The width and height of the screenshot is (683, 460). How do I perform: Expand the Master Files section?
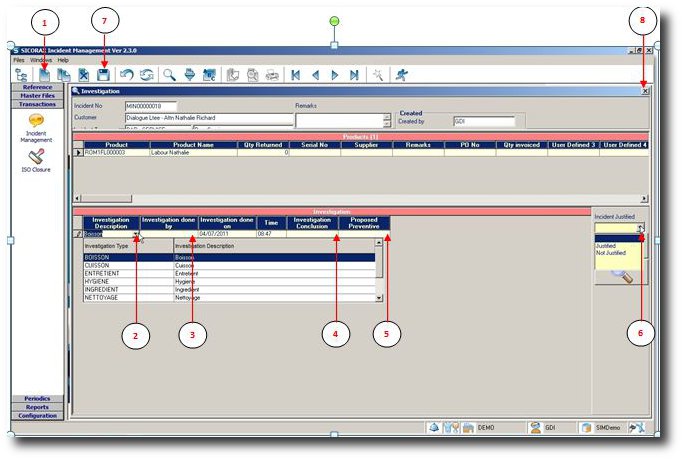click(x=37, y=96)
